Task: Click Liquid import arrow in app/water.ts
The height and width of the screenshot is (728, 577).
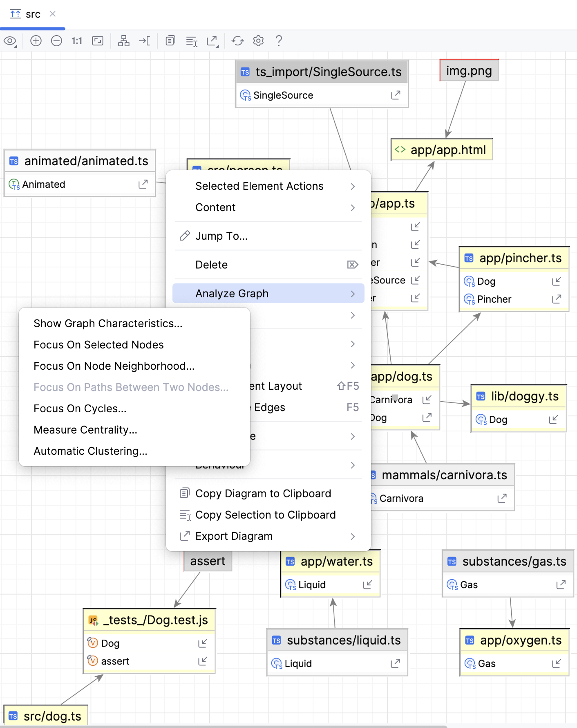Action: [x=367, y=585]
